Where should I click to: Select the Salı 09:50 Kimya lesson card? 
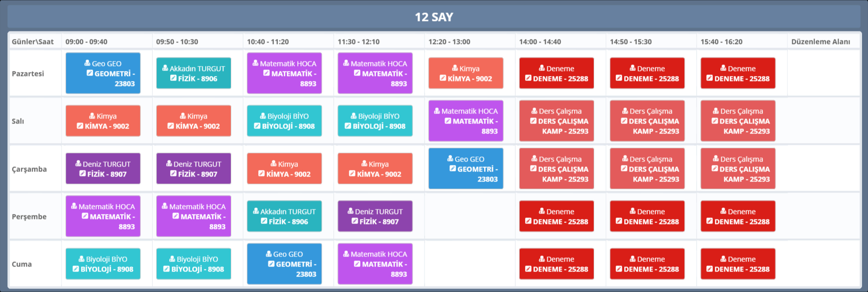click(194, 121)
